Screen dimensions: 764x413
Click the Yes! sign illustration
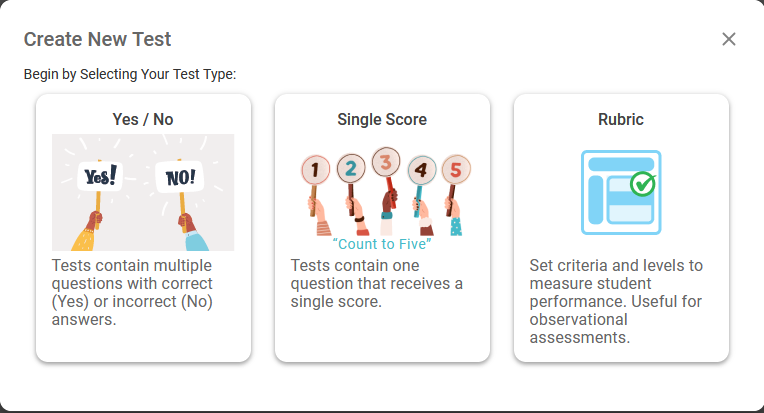pos(100,176)
